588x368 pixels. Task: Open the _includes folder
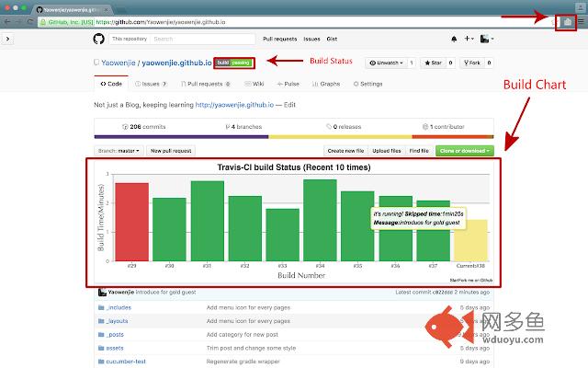(119, 307)
